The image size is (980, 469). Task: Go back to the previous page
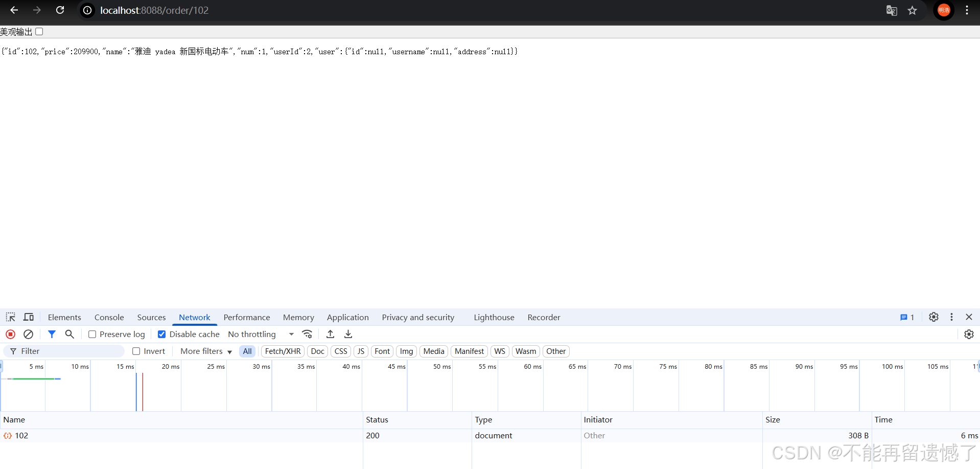coord(14,10)
